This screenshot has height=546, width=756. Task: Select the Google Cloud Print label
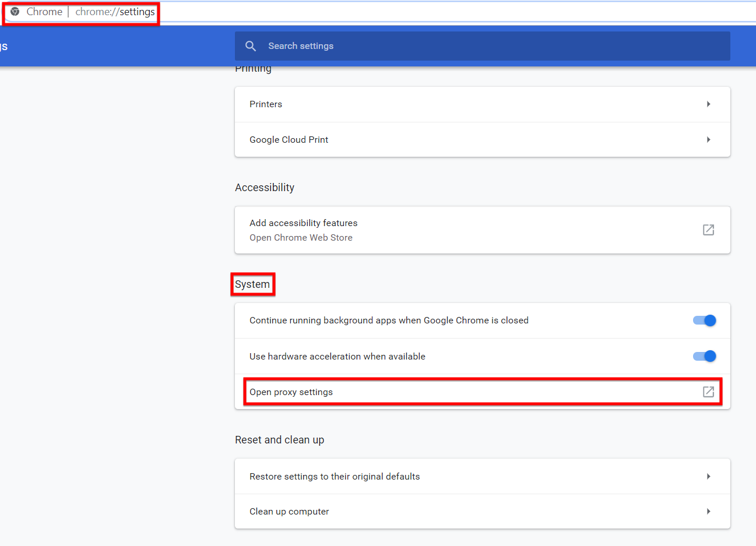[289, 140]
